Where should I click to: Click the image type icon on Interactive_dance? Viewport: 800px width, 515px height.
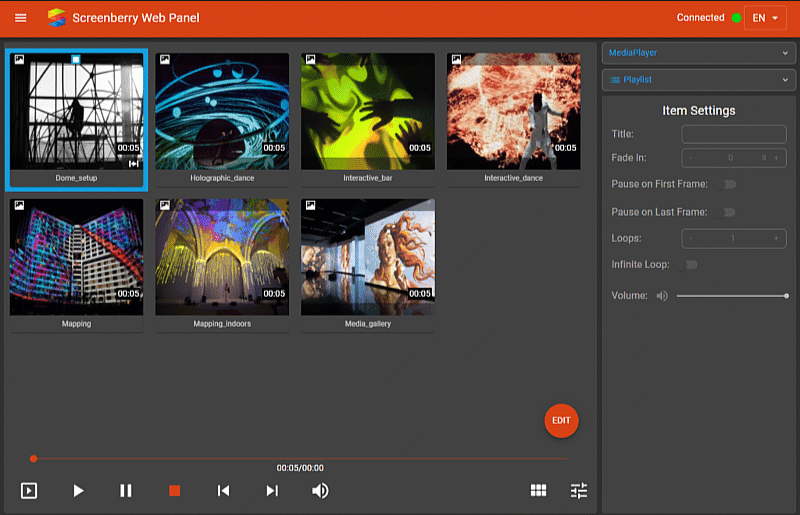(x=456, y=59)
